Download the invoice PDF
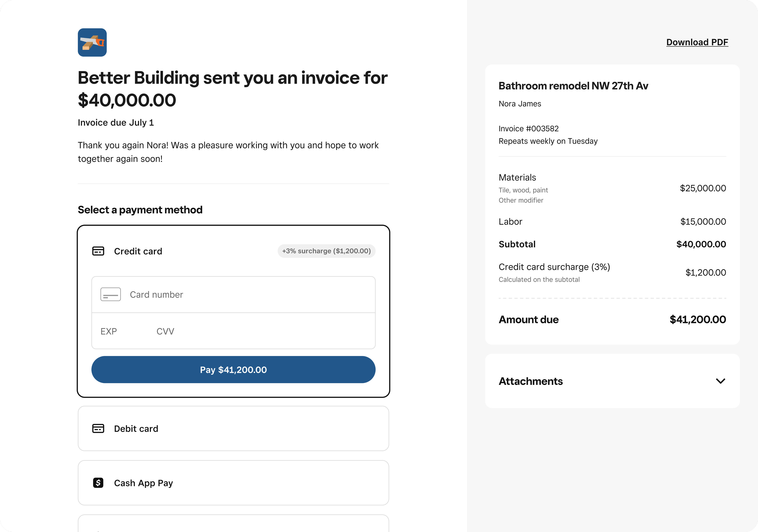This screenshot has height=532, width=758. (x=697, y=42)
